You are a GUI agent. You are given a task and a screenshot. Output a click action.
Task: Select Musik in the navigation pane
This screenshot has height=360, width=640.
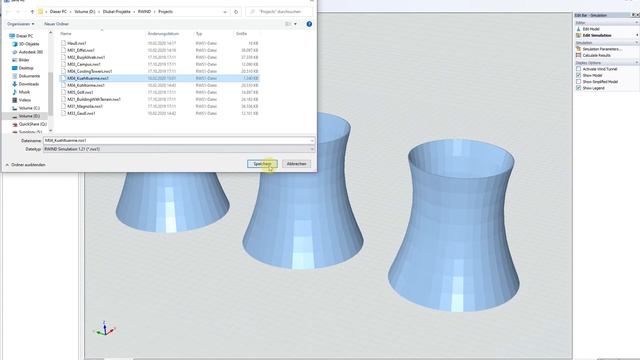pos(21,92)
